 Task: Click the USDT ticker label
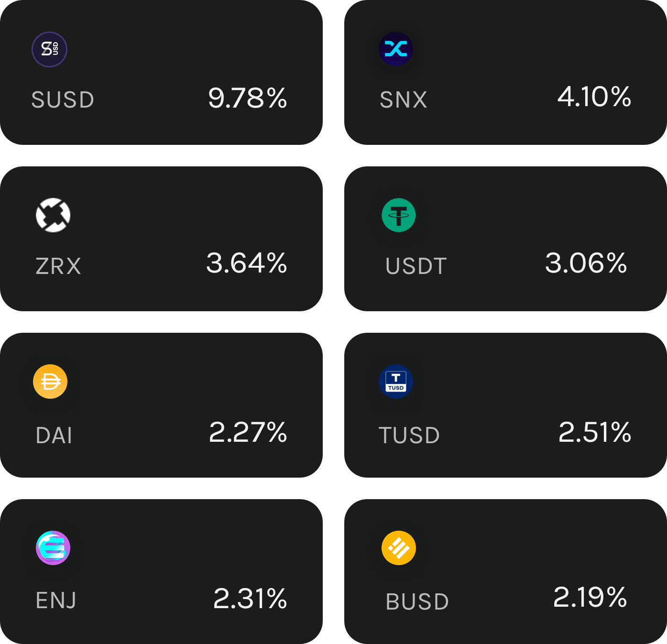click(x=416, y=266)
